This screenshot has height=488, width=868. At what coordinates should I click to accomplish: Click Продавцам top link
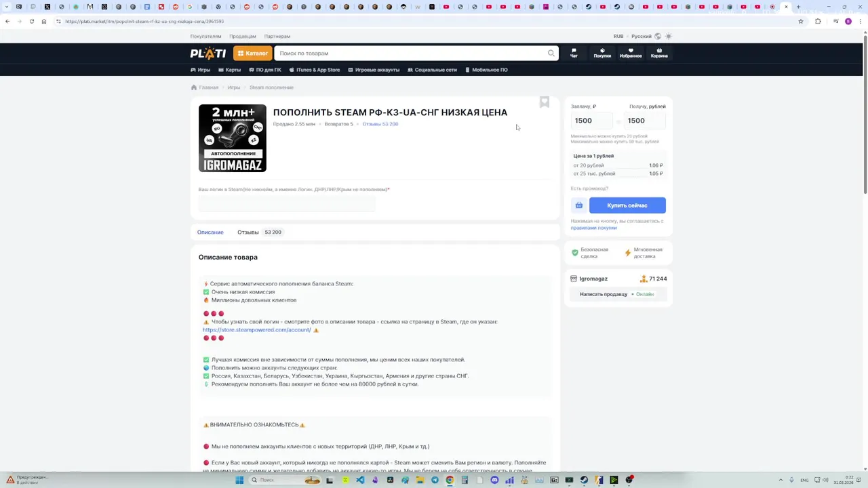click(x=243, y=37)
